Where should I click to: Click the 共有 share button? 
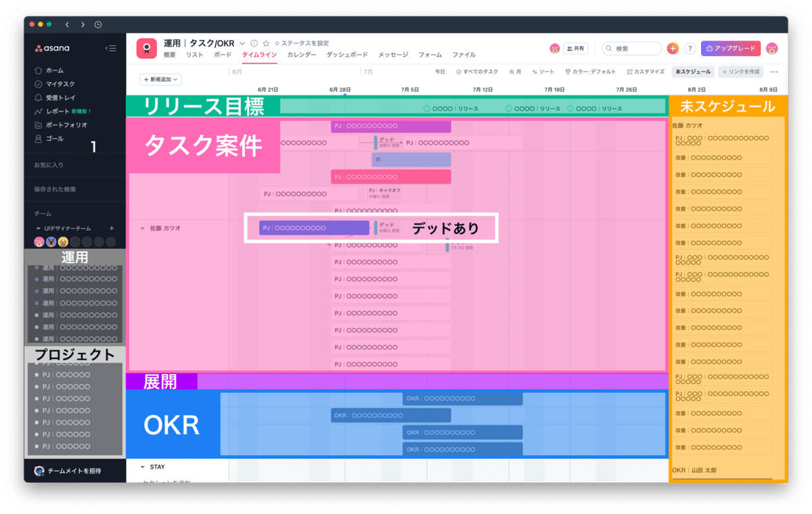pyautogui.click(x=576, y=49)
